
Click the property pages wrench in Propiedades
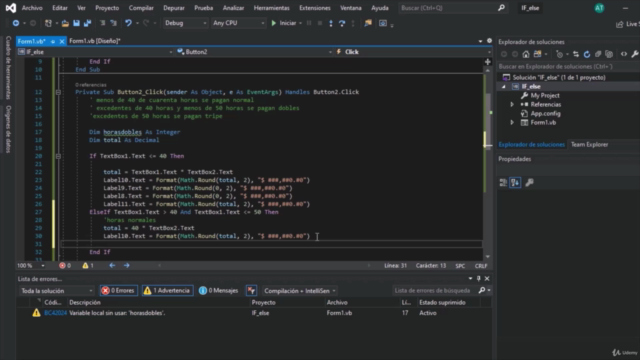coord(529,182)
